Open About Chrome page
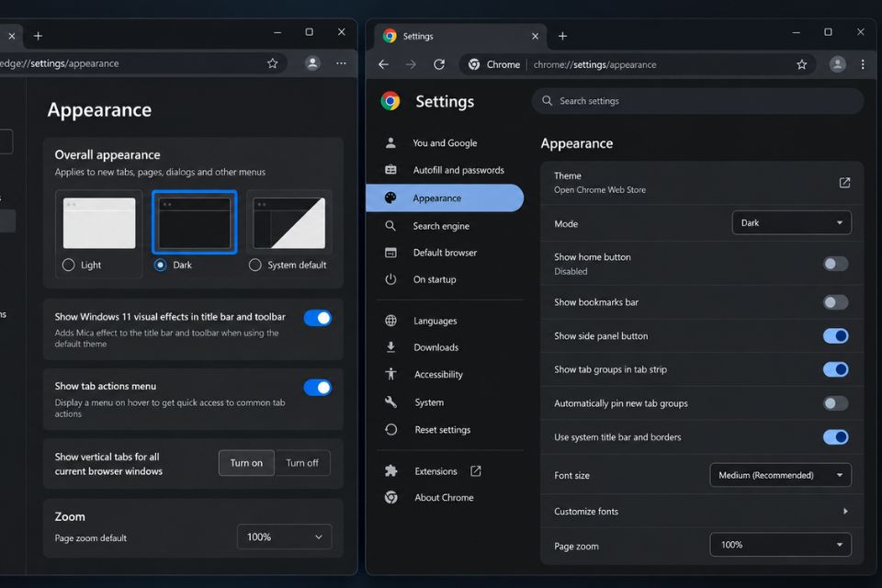 [x=445, y=497]
